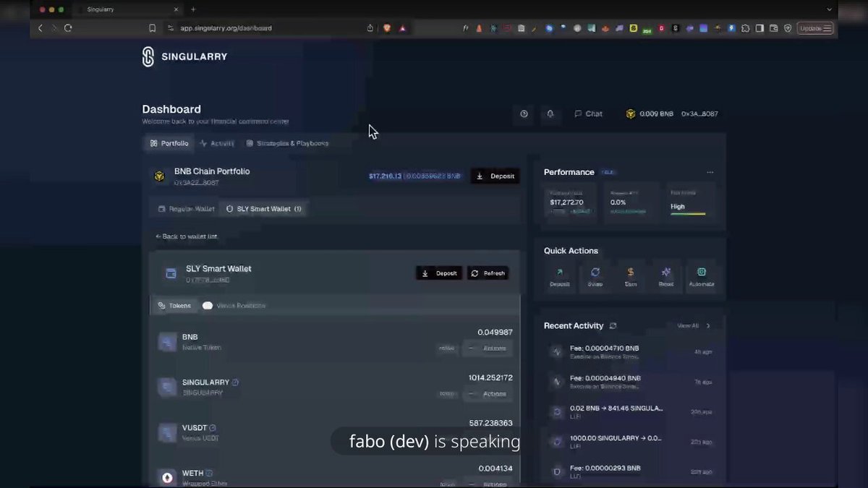This screenshot has height=488, width=868.
Task: Click the Earn quick action
Action: [631, 277]
